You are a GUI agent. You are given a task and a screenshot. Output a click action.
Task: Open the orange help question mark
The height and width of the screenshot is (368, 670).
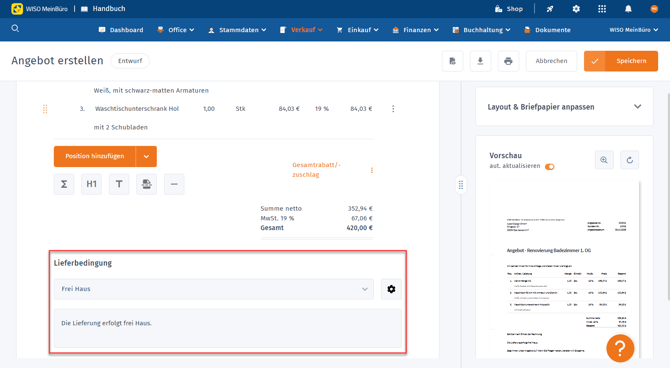(620, 348)
